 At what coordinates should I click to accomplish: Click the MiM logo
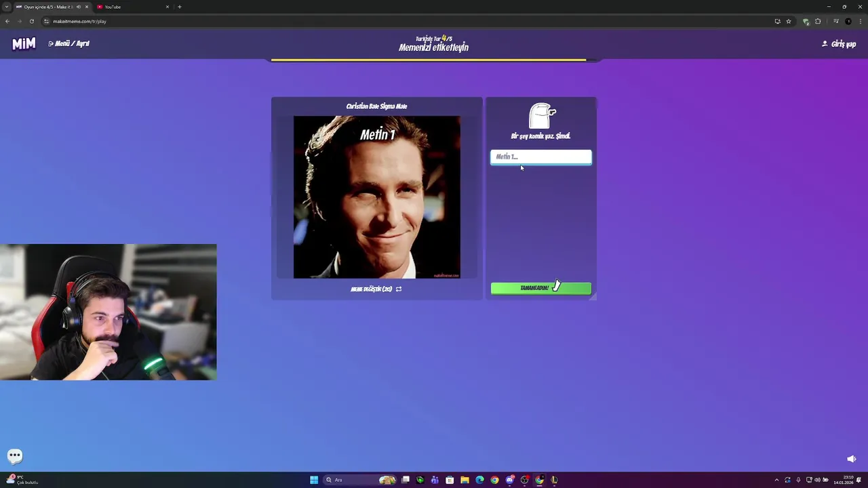coord(24,44)
